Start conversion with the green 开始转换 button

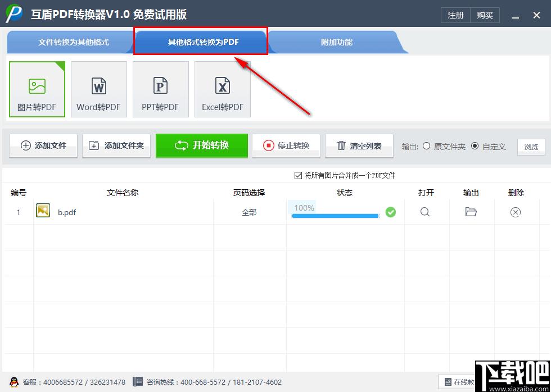point(202,145)
